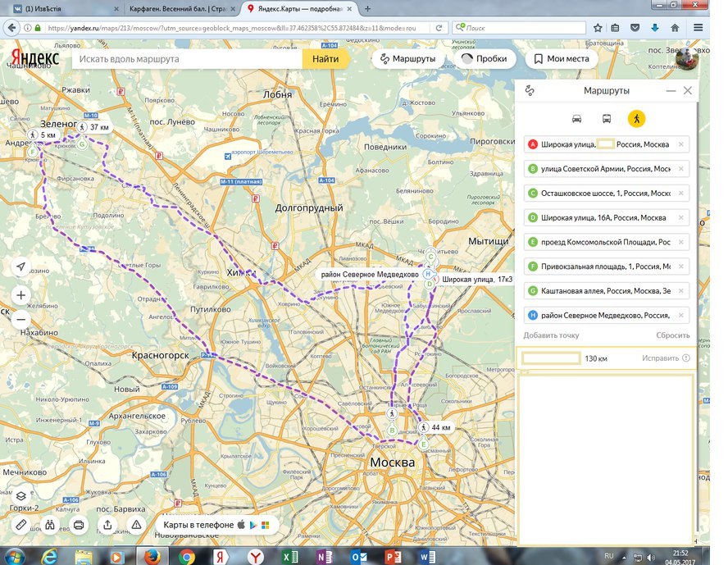Viewport: 728px width, 565px height.
Task: Open the Маршруты routes button
Action: [x=407, y=59]
